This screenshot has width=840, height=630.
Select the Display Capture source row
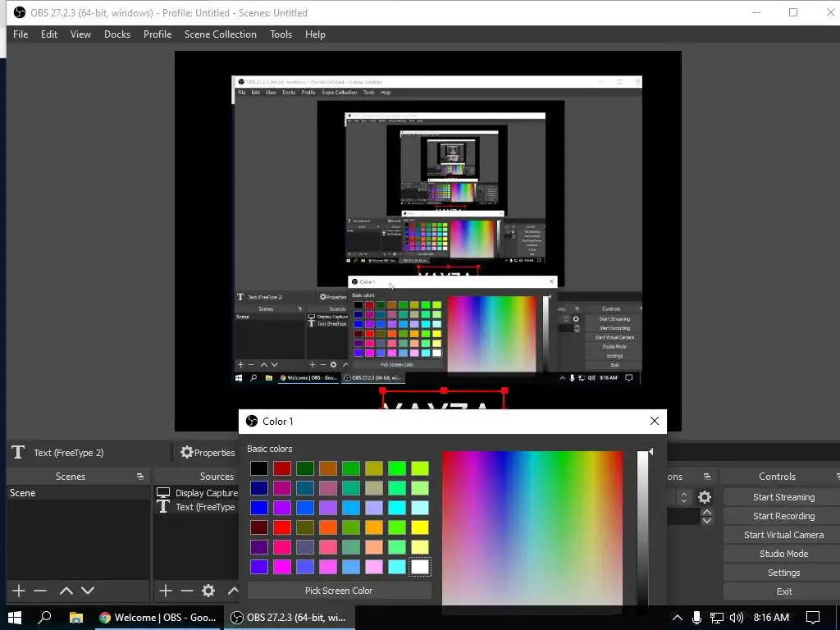(x=196, y=493)
